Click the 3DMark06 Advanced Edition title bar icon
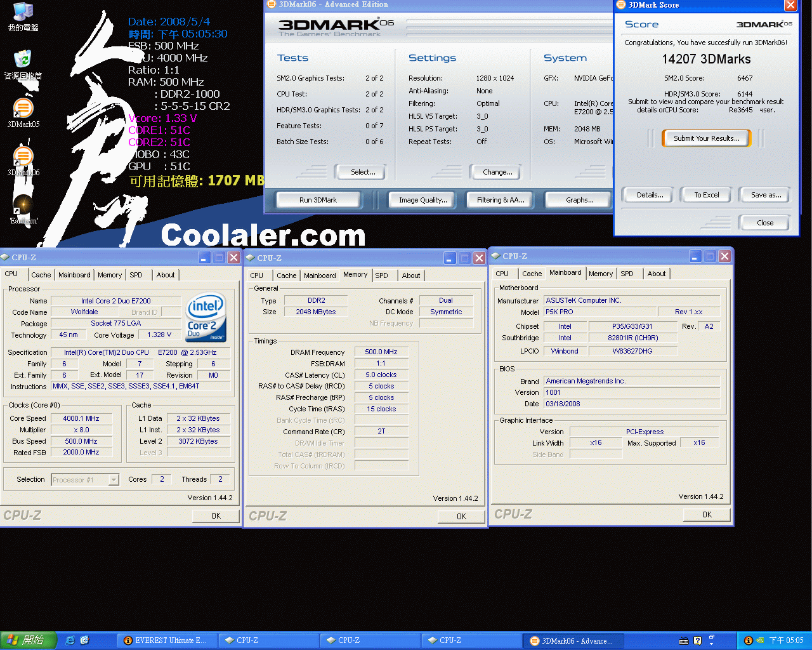 [x=271, y=4]
